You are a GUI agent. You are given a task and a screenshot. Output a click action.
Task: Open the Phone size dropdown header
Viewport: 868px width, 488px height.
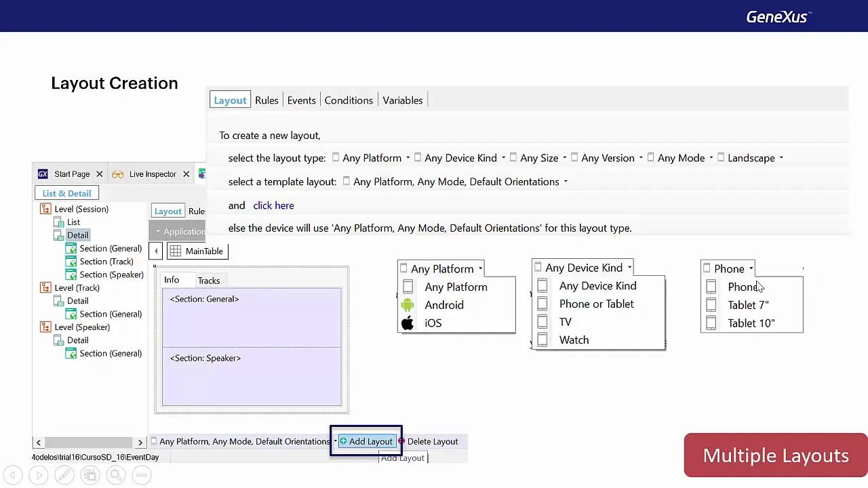pyautogui.click(x=728, y=269)
